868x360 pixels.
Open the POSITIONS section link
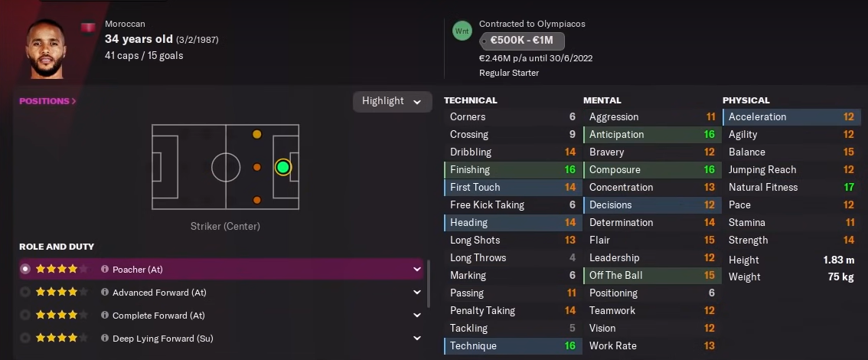[47, 101]
